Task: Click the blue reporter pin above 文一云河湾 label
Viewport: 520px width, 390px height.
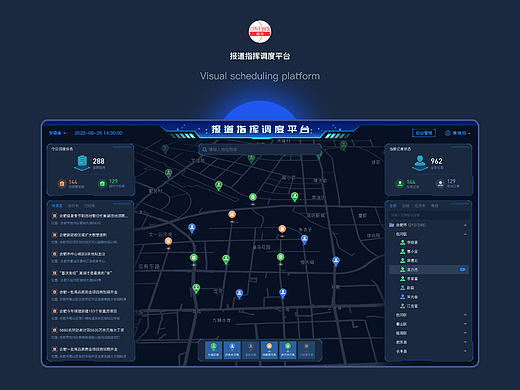Action: click(192, 229)
